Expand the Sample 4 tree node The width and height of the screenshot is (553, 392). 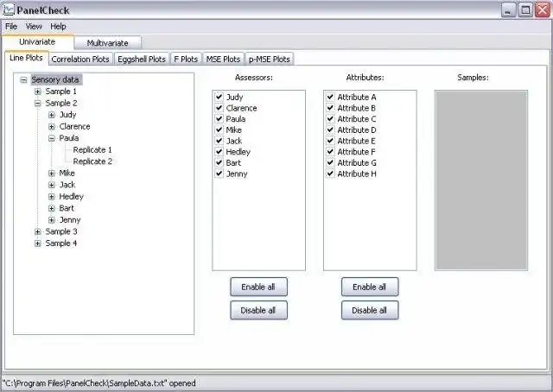38,243
